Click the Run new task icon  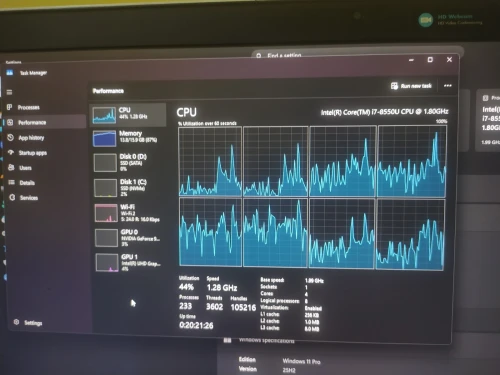[x=394, y=86]
